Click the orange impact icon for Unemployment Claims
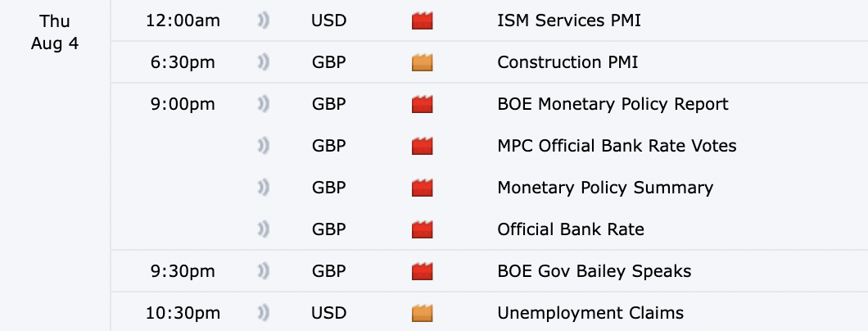 tap(422, 313)
